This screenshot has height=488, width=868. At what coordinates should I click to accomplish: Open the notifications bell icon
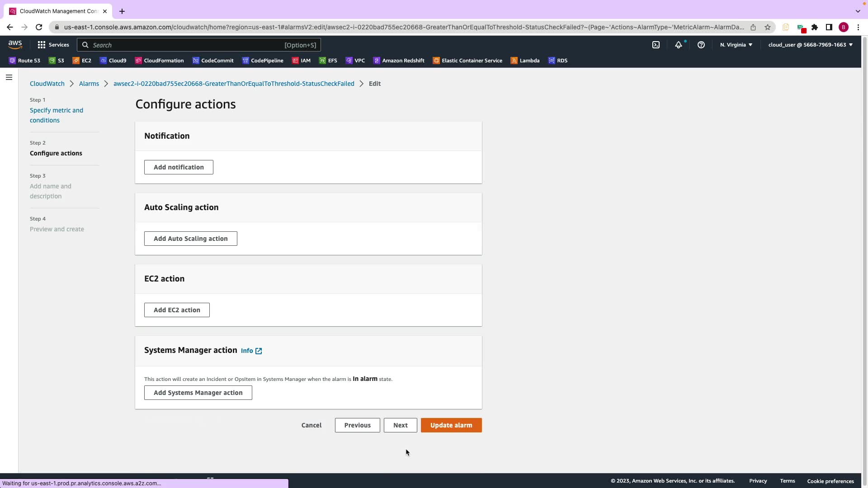(678, 45)
